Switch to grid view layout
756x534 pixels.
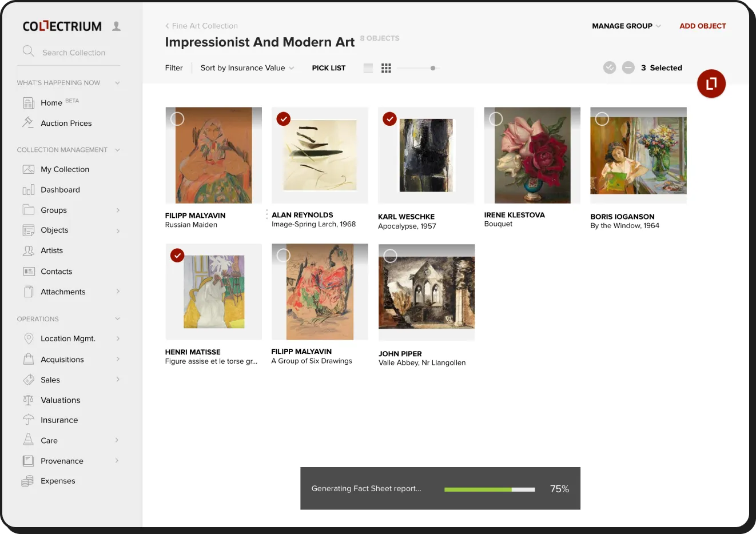(386, 67)
